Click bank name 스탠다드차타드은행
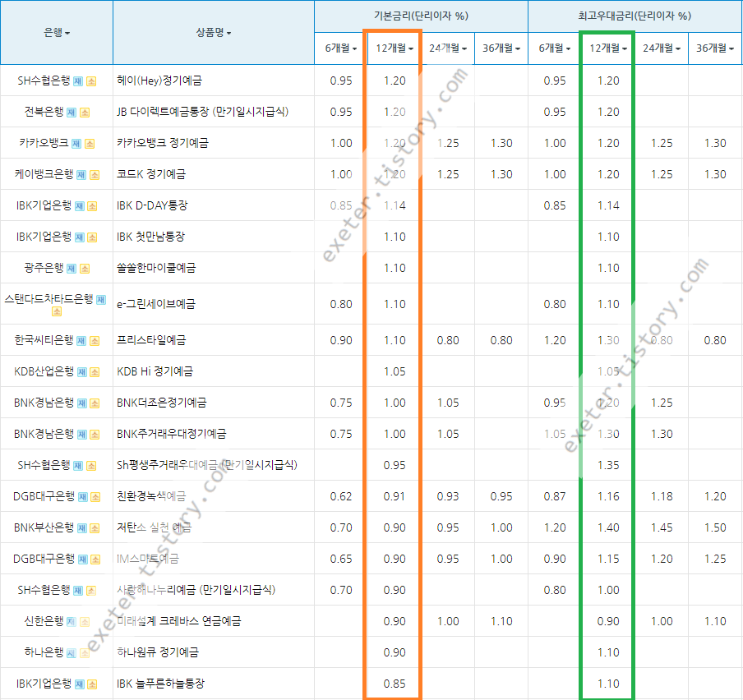This screenshot has height=700, width=743. tap(48, 299)
